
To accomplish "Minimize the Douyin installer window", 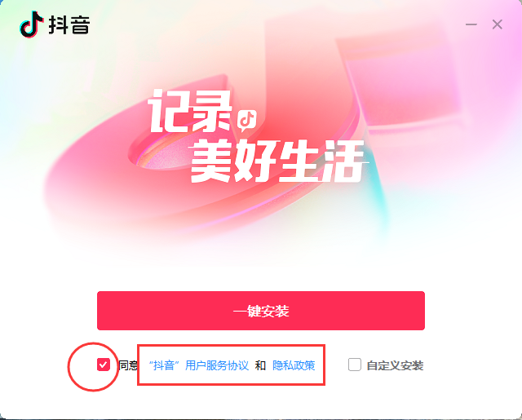I will click(x=471, y=24).
